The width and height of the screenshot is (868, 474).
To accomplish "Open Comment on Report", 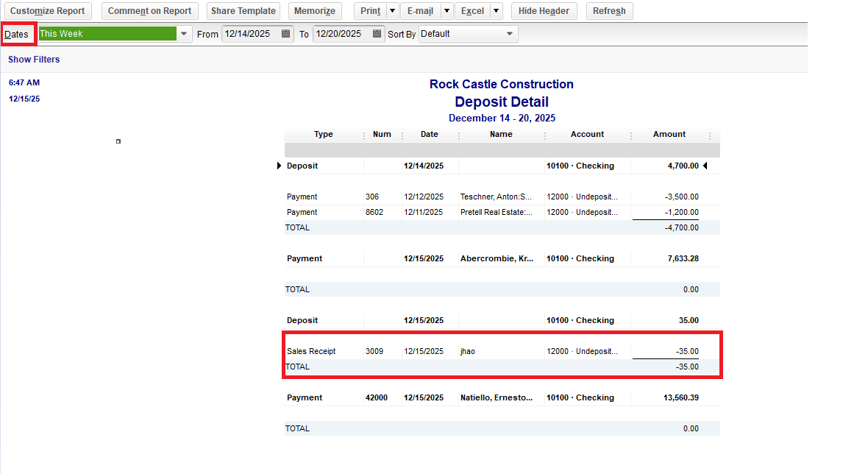I will coord(149,11).
